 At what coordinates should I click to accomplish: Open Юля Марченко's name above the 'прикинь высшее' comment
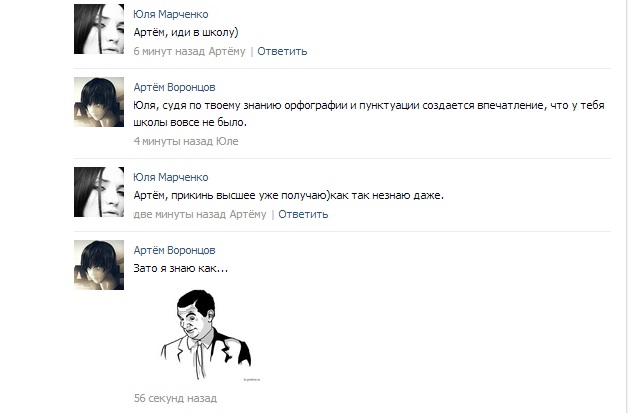click(x=171, y=177)
